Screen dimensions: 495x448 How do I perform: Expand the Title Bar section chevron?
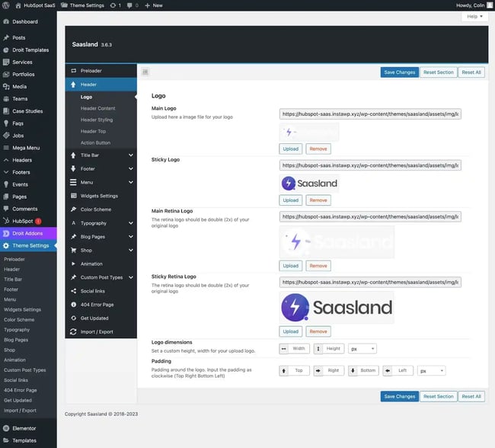click(x=131, y=155)
